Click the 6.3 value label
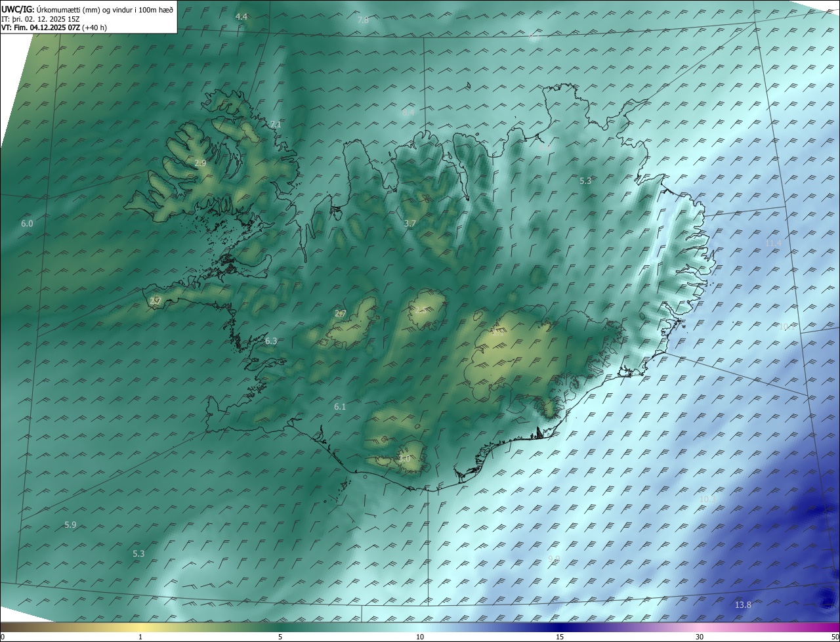This screenshot has width=840, height=642. tap(271, 341)
